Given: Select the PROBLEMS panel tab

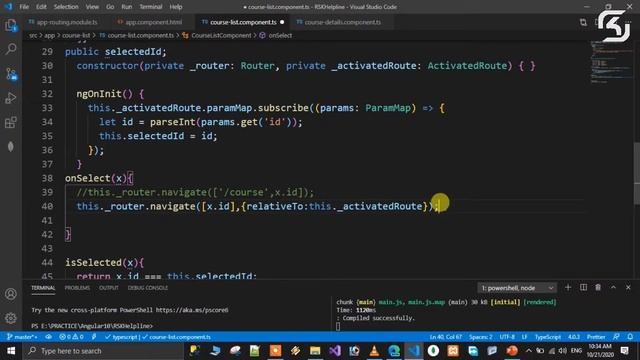Looking at the screenshot, I should point(77,288).
